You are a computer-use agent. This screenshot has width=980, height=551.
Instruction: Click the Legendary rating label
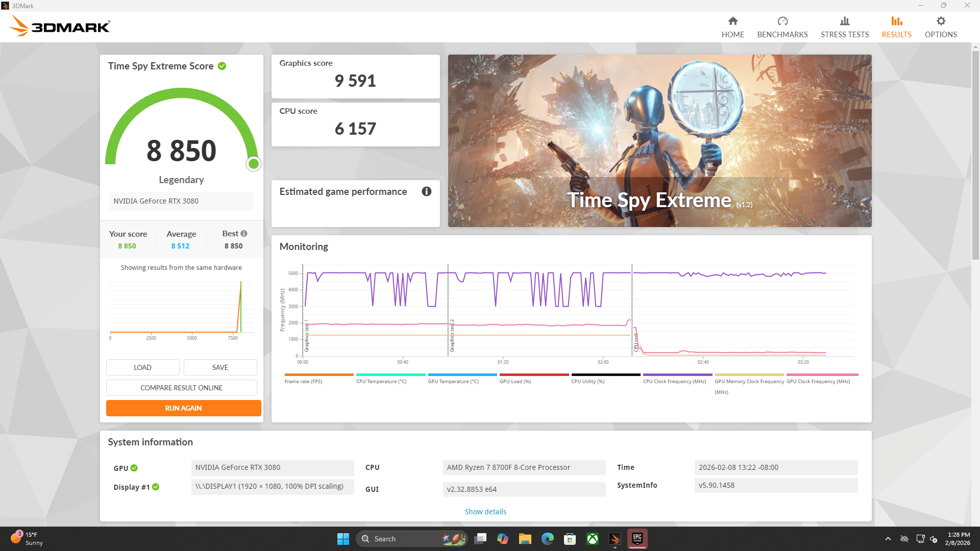pos(181,180)
